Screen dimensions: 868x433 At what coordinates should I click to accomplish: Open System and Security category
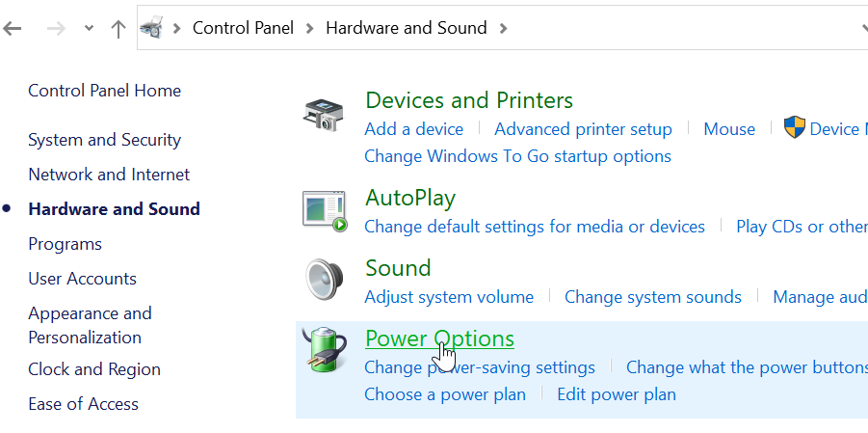tap(105, 140)
